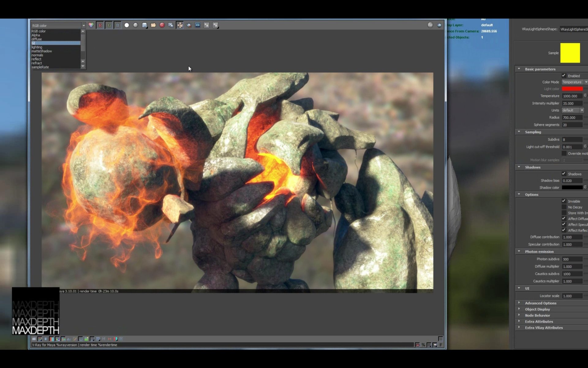Image resolution: width=588 pixels, height=368 pixels.
Task: Switch to RGB channels view icon
Action: 91,25
